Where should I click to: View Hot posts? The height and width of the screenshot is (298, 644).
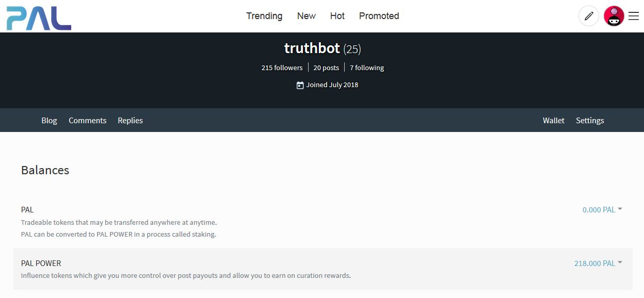(337, 16)
